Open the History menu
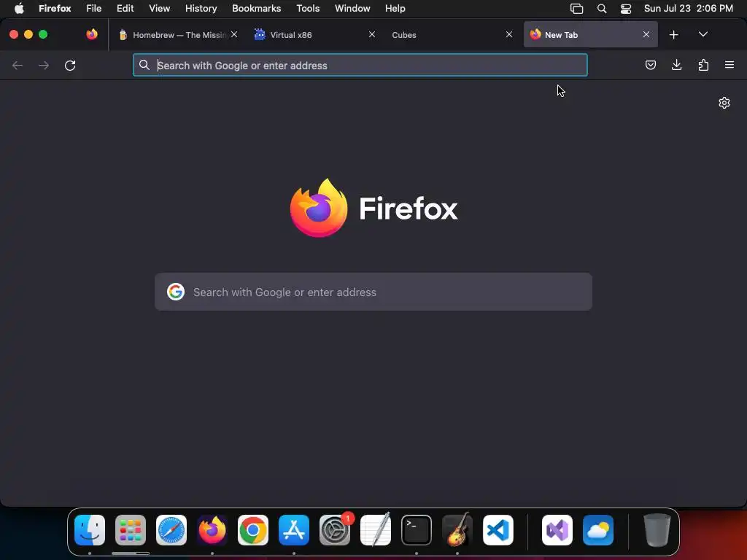The height and width of the screenshot is (560, 747). coord(201,9)
